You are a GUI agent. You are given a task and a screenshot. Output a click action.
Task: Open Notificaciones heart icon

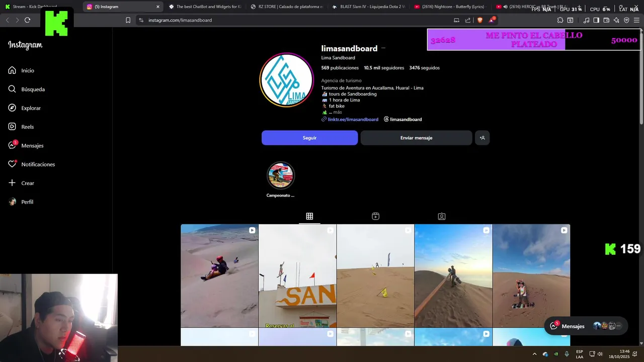point(12,164)
